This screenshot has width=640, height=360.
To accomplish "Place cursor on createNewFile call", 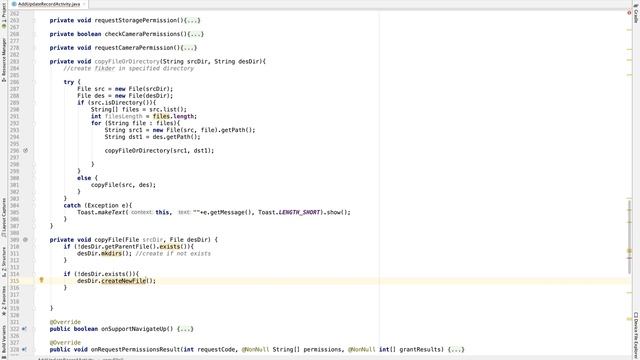I will (x=123, y=281).
